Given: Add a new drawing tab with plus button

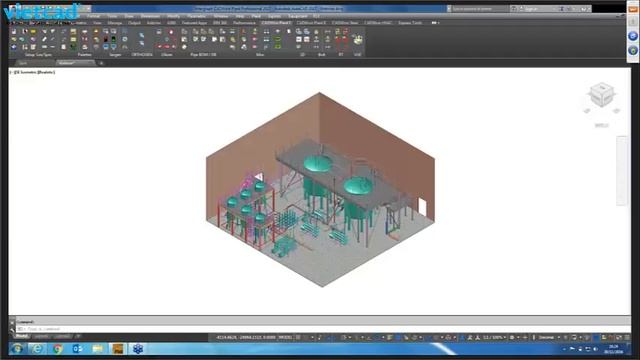Looking at the screenshot, I should point(101,63).
